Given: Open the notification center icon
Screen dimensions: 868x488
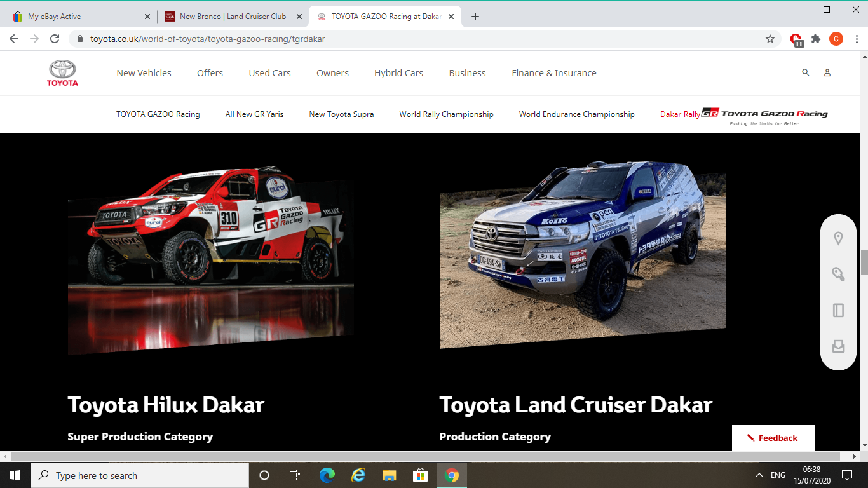Looking at the screenshot, I should [847, 475].
